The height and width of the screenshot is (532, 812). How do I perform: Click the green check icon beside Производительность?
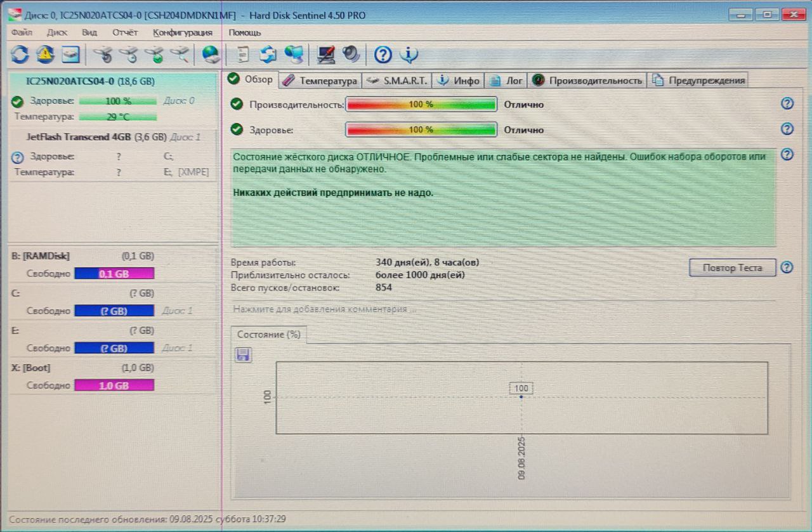(237, 104)
